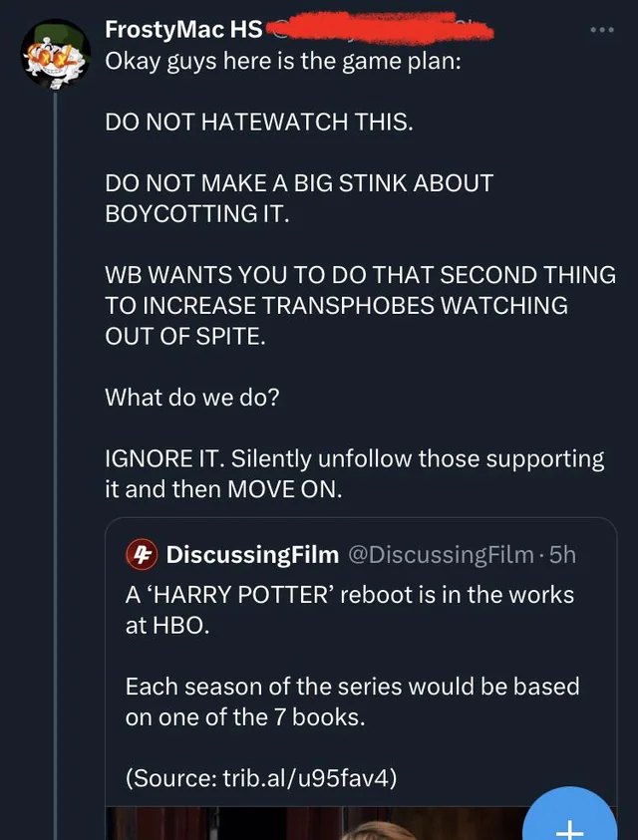638x840 pixels.
Task: Open FrostyMac HS profile avatar
Action: [x=55, y=56]
